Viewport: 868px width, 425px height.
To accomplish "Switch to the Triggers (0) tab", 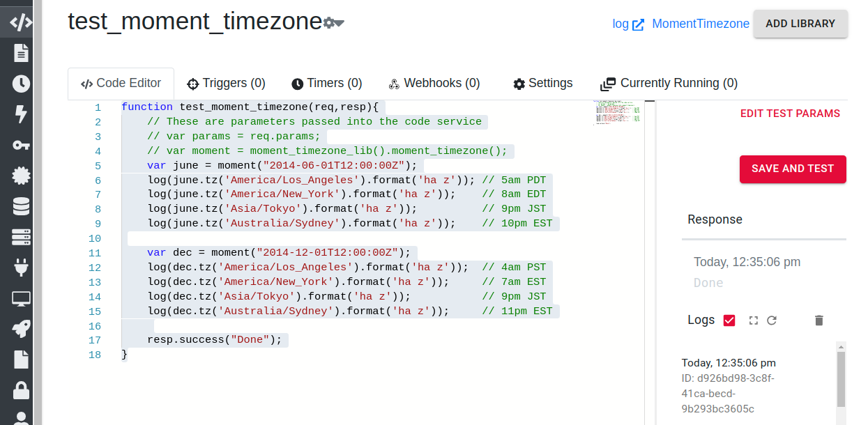I will [x=227, y=84].
